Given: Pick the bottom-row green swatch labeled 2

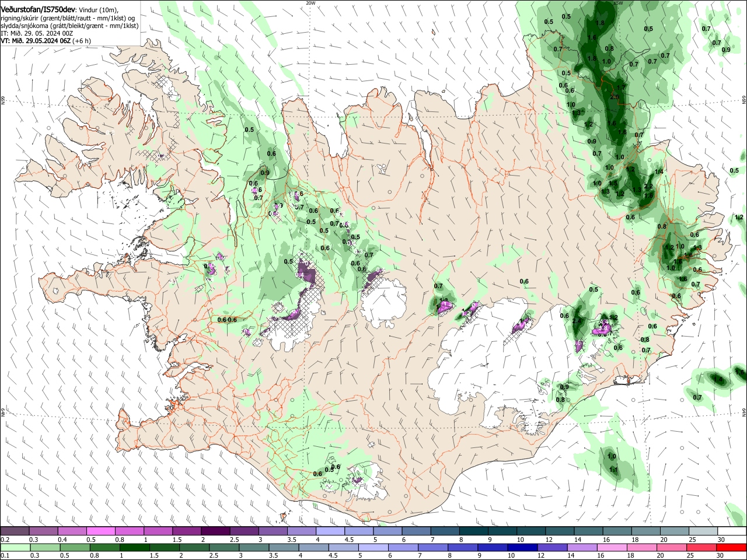Looking at the screenshot, I should (x=194, y=547).
